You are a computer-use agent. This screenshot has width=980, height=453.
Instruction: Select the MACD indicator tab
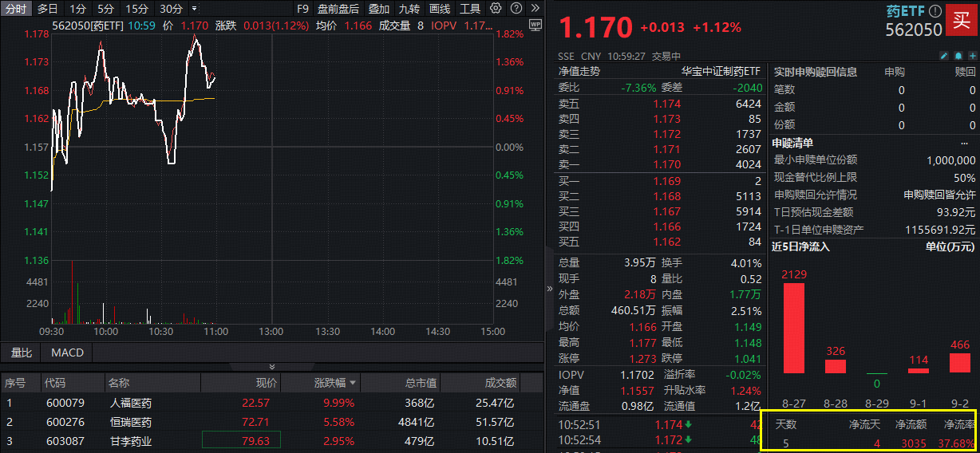(x=67, y=352)
